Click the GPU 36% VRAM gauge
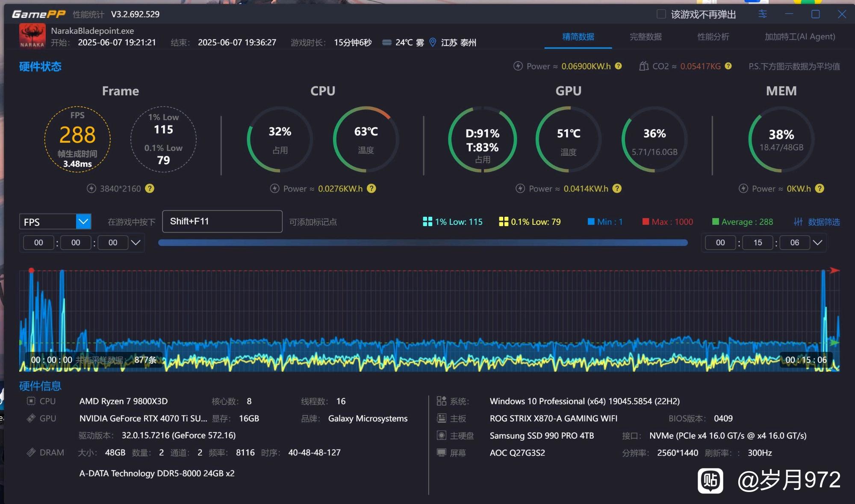The image size is (855, 504). click(x=655, y=139)
